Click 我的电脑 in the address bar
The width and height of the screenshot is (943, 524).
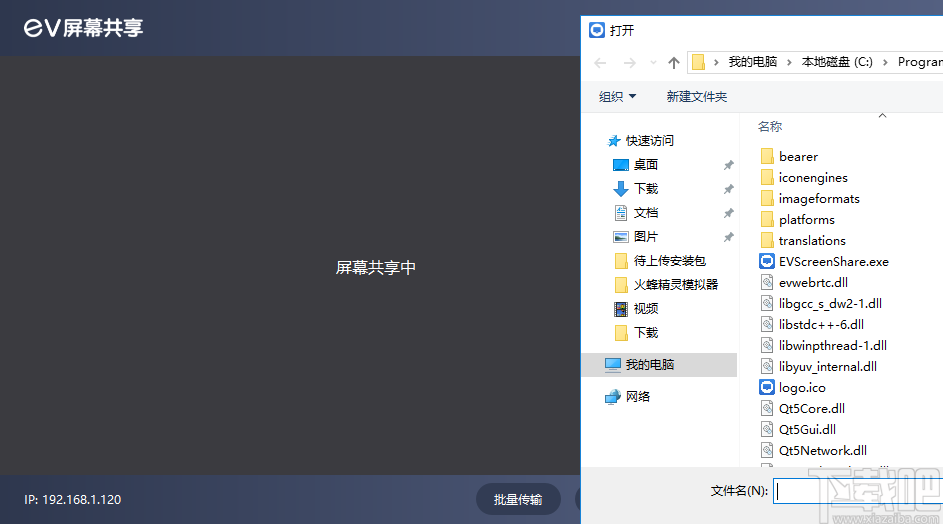[752, 62]
